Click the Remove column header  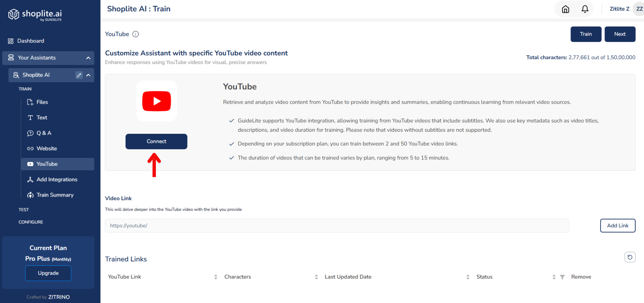[x=581, y=277]
